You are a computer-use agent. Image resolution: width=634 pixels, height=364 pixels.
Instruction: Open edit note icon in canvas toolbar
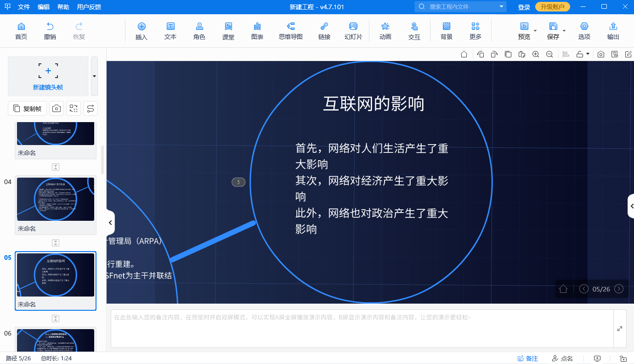coord(628,54)
